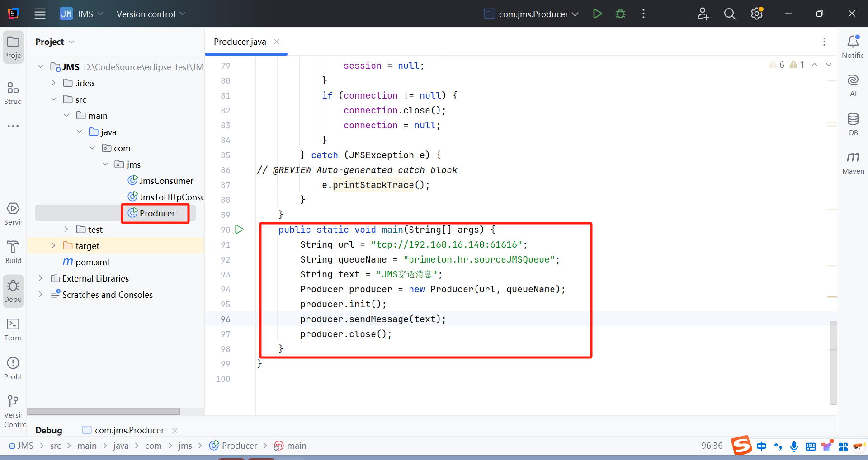Open the main hamburger menu

(x=40, y=14)
